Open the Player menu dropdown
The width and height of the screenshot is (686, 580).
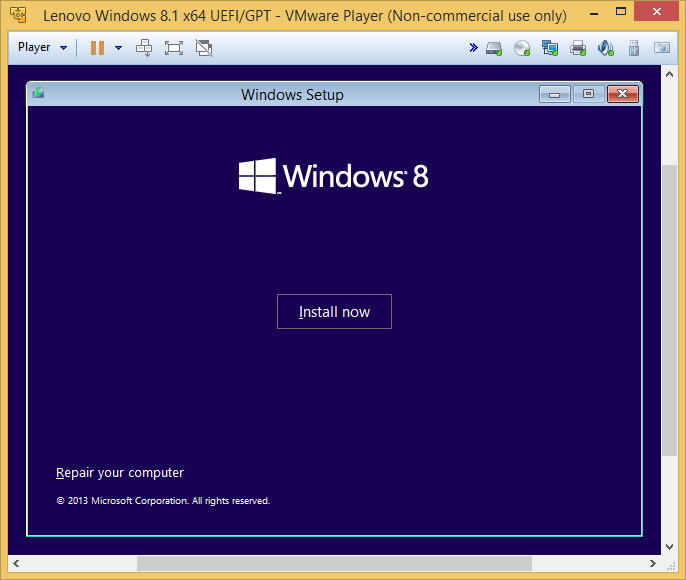[x=42, y=47]
